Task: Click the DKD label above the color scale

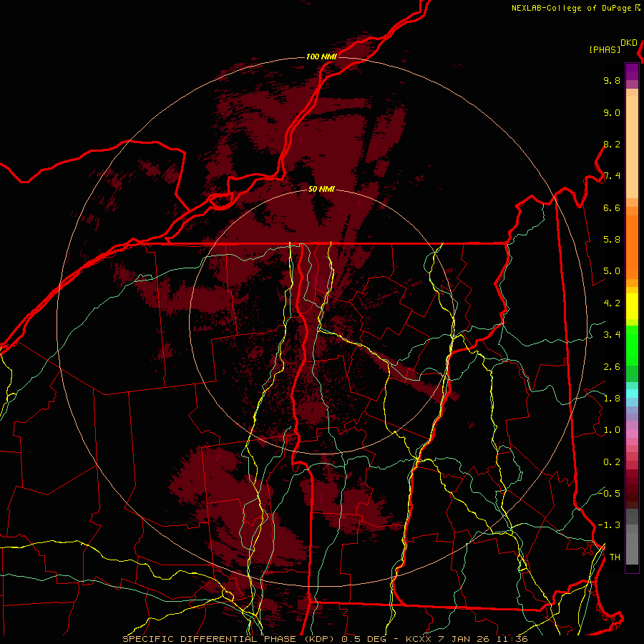Action: pos(629,43)
